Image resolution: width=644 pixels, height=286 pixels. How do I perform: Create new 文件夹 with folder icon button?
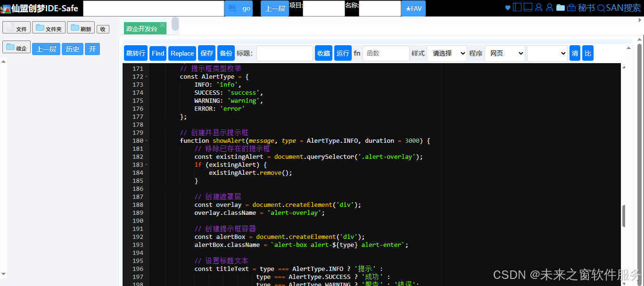pos(49,28)
